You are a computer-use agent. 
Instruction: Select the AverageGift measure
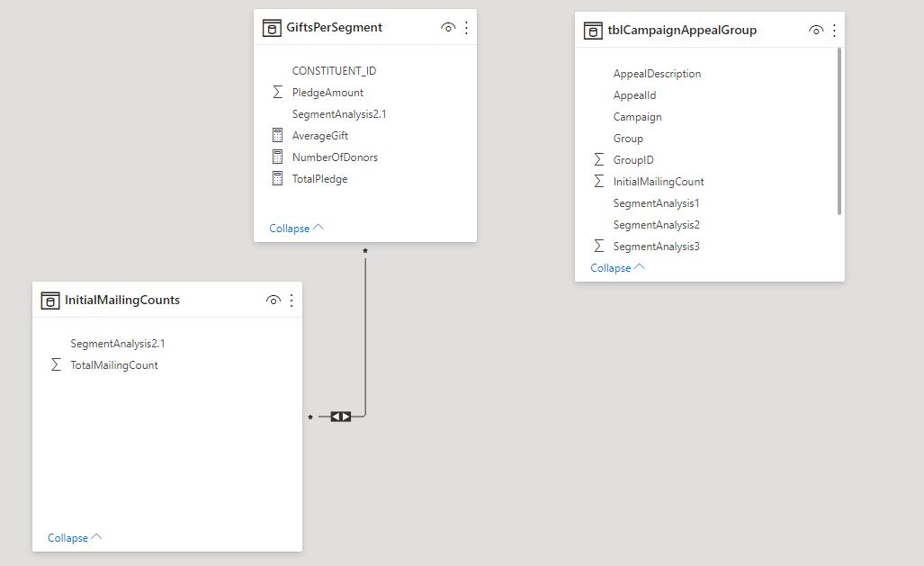click(x=320, y=136)
